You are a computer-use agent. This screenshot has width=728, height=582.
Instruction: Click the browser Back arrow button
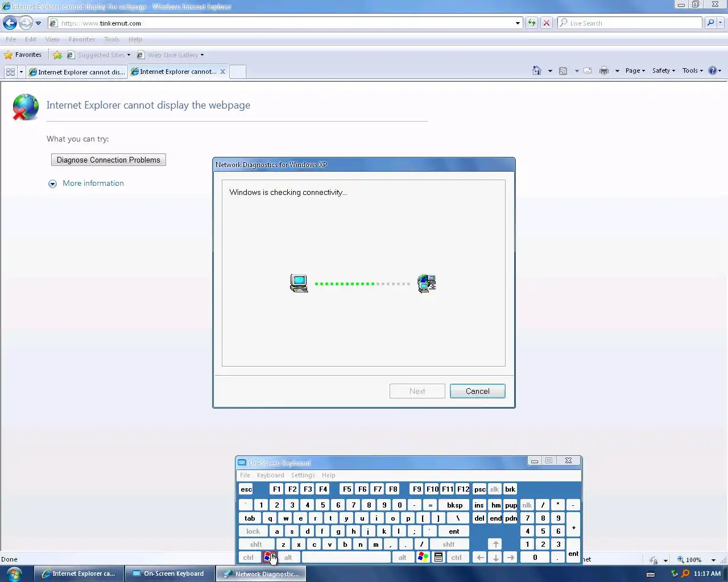coord(10,23)
